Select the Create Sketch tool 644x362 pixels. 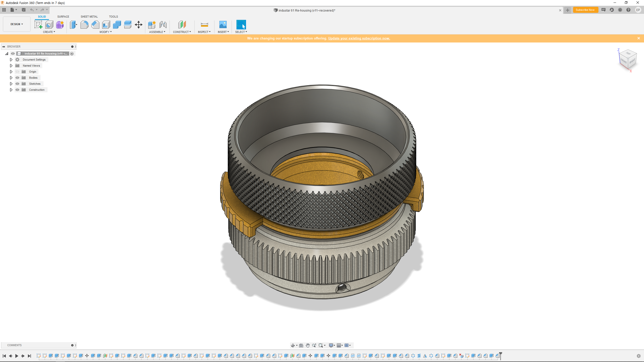point(38,25)
